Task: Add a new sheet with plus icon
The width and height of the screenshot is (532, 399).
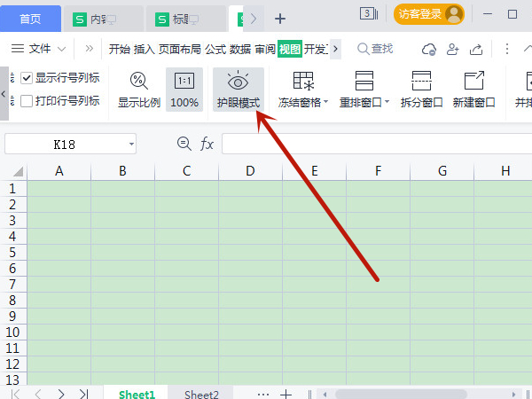Action: tap(286, 393)
